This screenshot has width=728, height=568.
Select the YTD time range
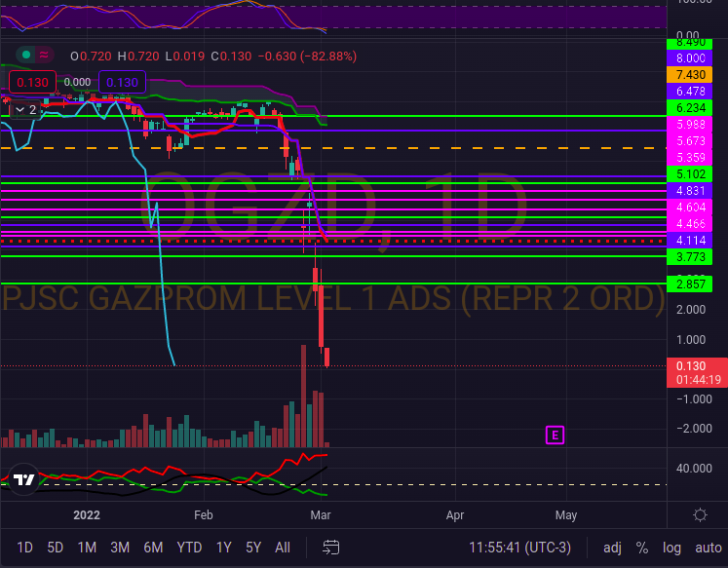[189, 548]
